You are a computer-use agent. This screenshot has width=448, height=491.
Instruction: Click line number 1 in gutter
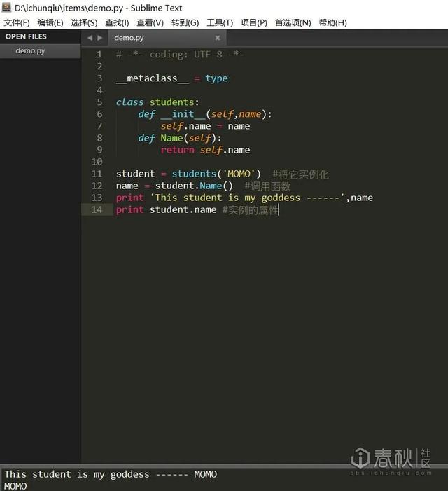point(99,55)
